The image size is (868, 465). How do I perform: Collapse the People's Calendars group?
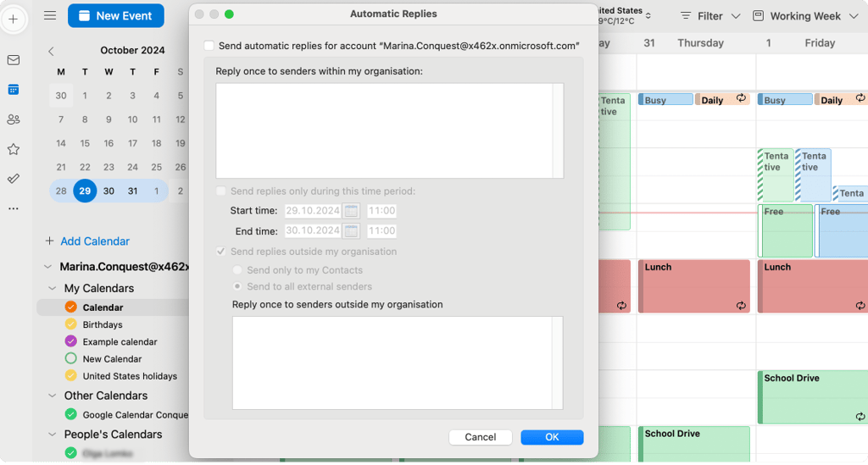tap(52, 434)
